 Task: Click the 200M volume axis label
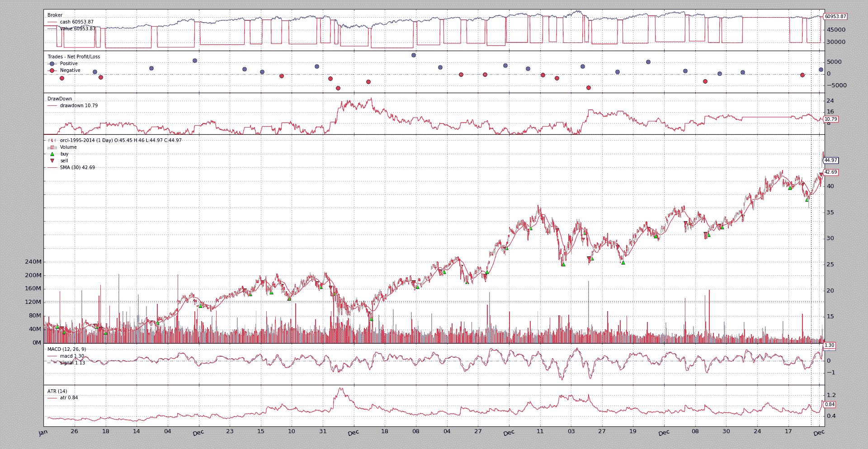(x=33, y=275)
